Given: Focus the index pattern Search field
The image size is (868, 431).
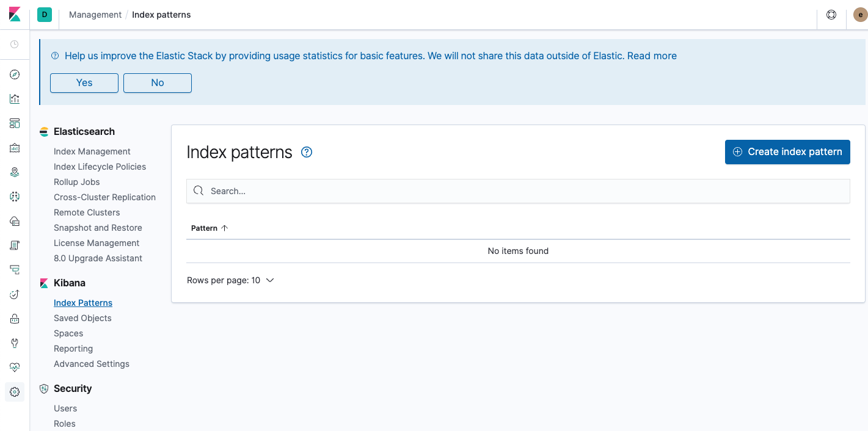Looking at the screenshot, I should pyautogui.click(x=518, y=191).
